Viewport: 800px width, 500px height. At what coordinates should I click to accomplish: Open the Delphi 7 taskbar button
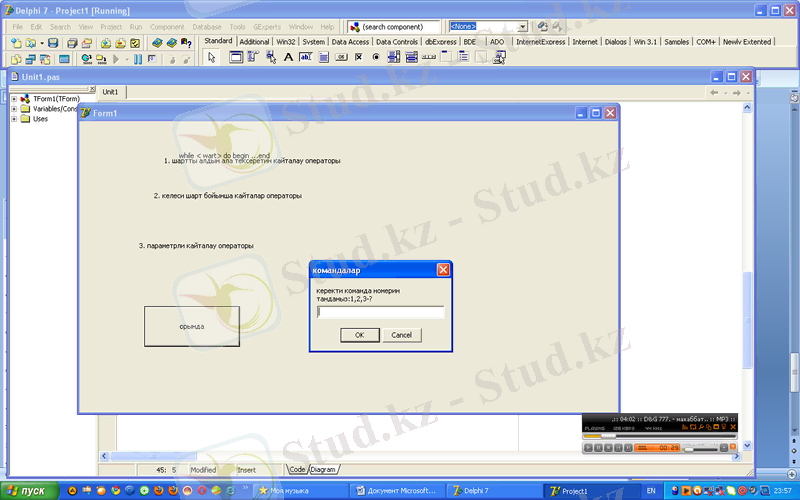point(493,491)
